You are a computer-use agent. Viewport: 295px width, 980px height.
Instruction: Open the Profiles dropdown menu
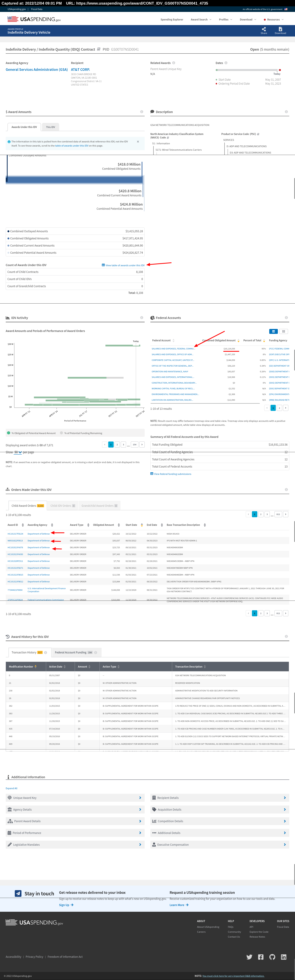coord(225,19)
